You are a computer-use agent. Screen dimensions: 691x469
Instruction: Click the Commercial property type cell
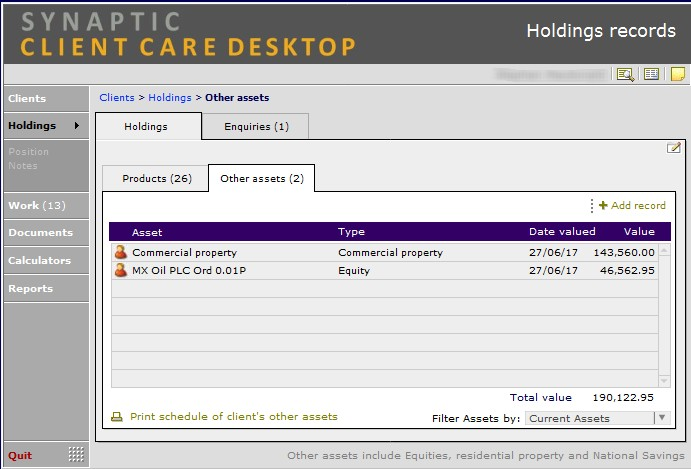(x=390, y=253)
